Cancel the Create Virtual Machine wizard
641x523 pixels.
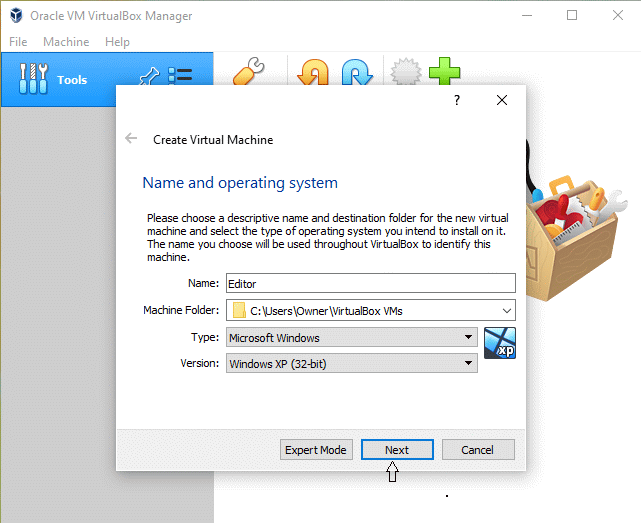(478, 450)
